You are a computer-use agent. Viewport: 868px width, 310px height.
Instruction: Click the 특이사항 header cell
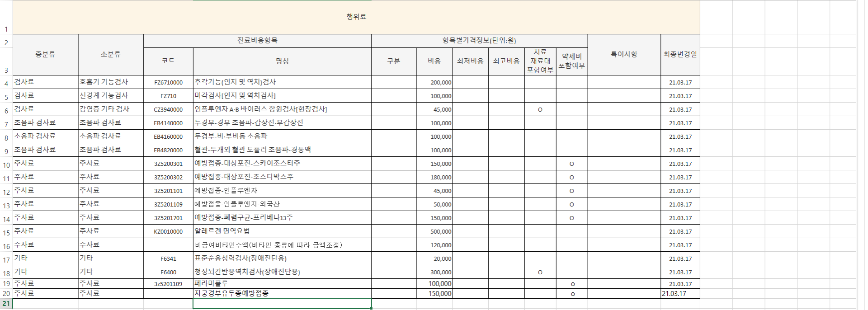[624, 55]
